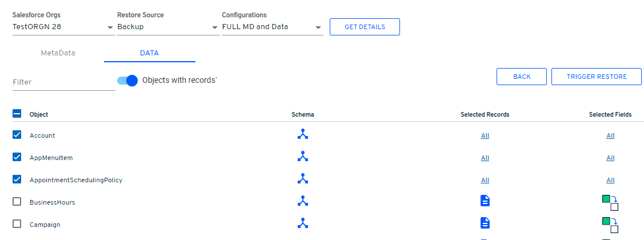The height and width of the screenshot is (240, 644).
Task: View schema for AppointmentSchedulingPolicy object
Action: (x=303, y=179)
